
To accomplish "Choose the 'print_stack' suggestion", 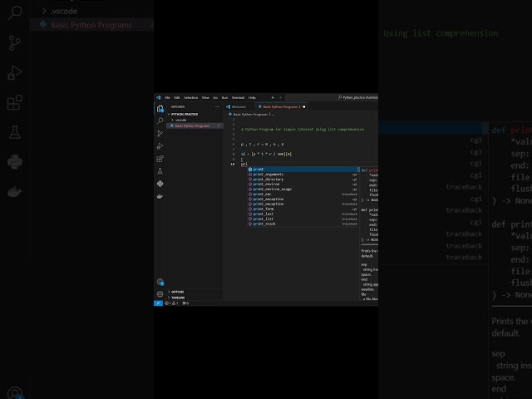I will [303, 224].
